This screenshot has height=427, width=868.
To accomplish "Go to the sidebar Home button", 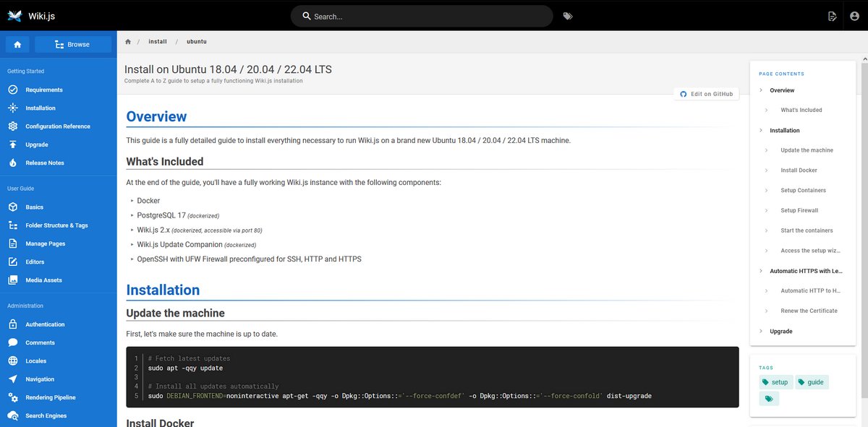I will pos(17,45).
